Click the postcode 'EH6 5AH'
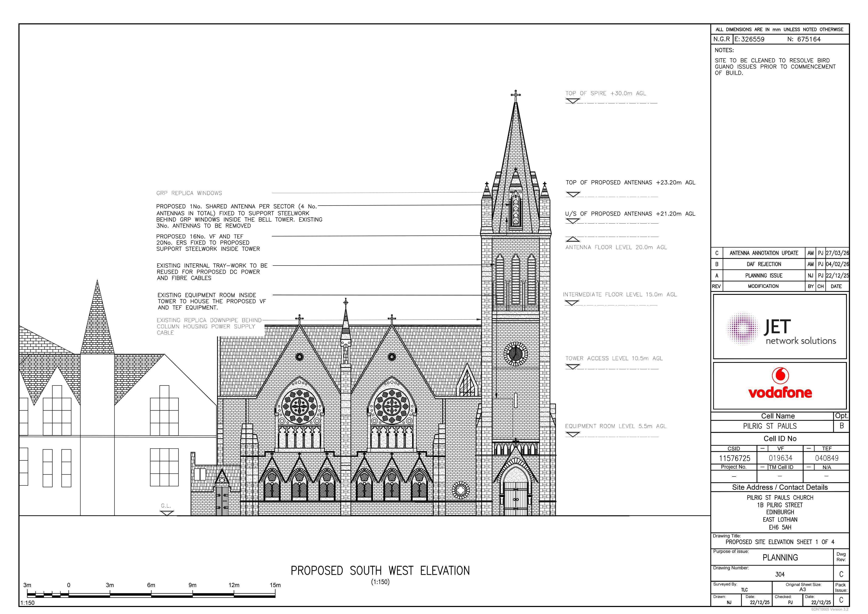The image size is (868, 614). tap(780, 527)
